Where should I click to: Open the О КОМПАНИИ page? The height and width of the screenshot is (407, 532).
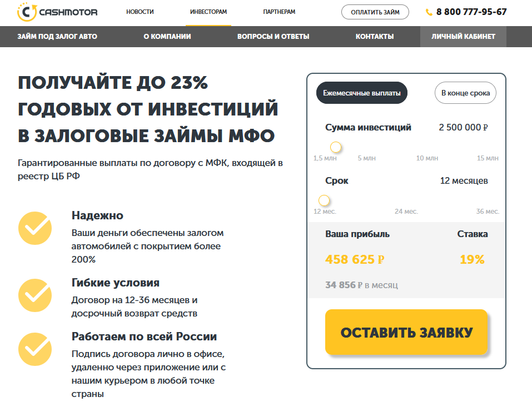(167, 36)
